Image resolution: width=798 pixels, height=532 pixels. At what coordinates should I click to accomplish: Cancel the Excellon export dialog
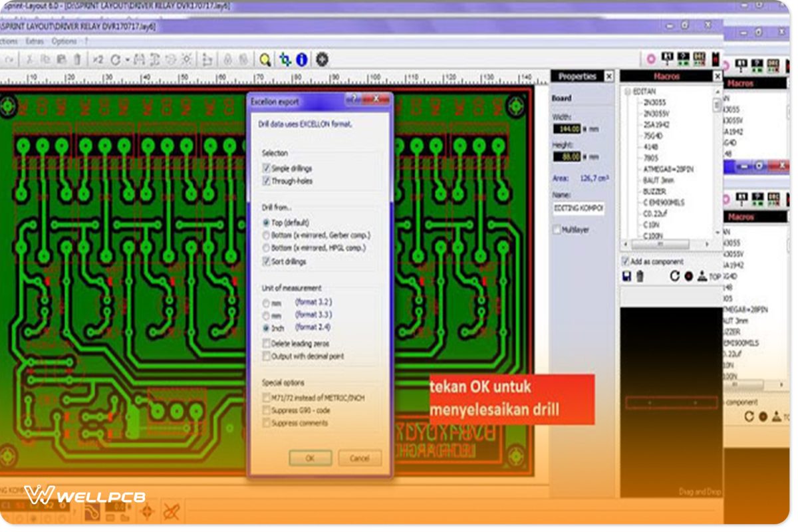[x=360, y=458]
